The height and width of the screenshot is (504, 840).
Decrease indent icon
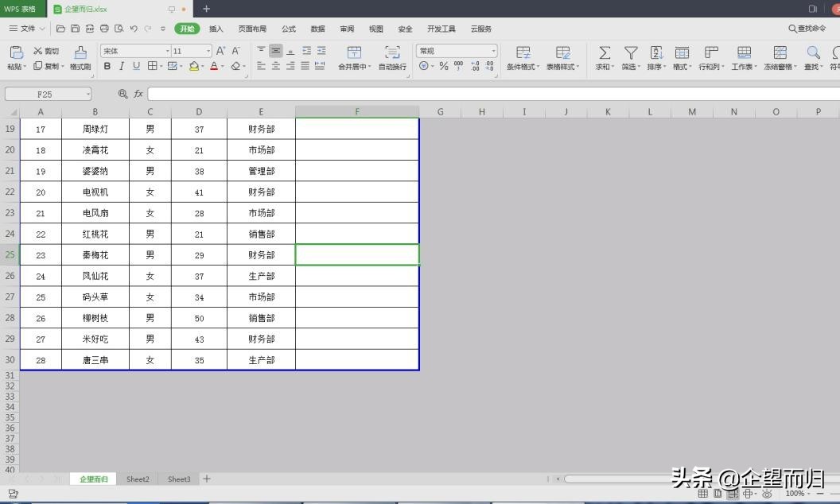point(306,51)
